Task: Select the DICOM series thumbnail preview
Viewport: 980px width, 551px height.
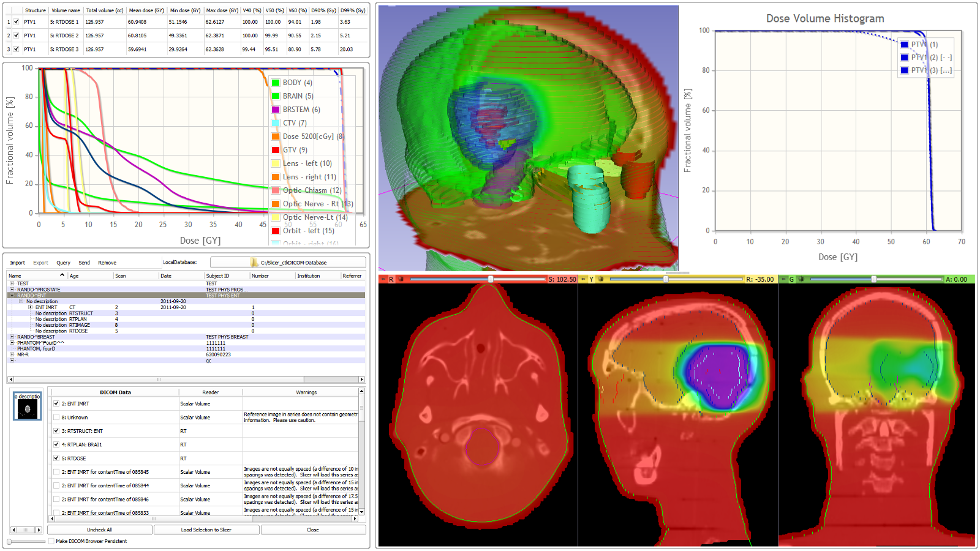Action: click(x=28, y=407)
